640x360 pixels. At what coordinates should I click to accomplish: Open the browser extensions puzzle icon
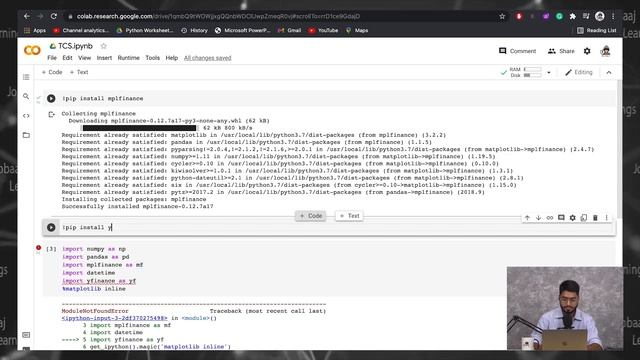[x=573, y=16]
